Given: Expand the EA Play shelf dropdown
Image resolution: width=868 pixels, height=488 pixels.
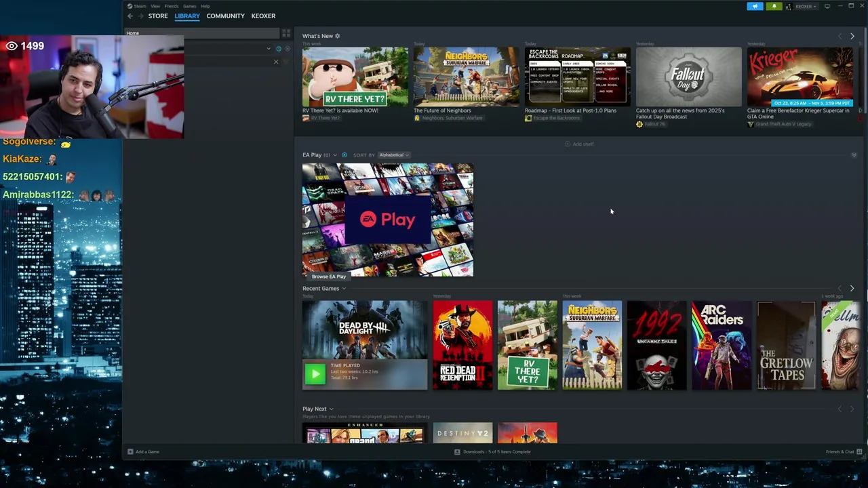Looking at the screenshot, I should click(334, 155).
